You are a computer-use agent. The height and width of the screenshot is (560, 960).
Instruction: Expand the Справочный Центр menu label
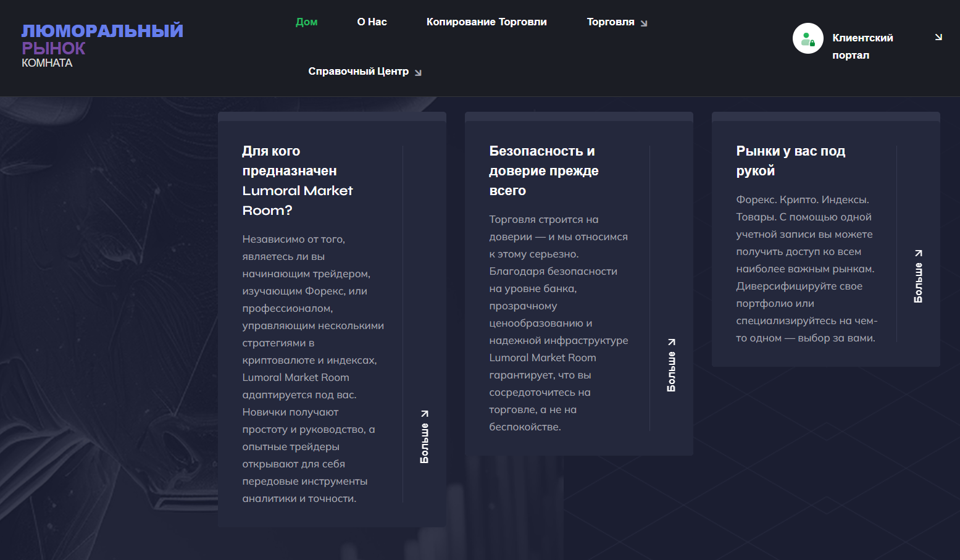pyautogui.click(x=358, y=72)
